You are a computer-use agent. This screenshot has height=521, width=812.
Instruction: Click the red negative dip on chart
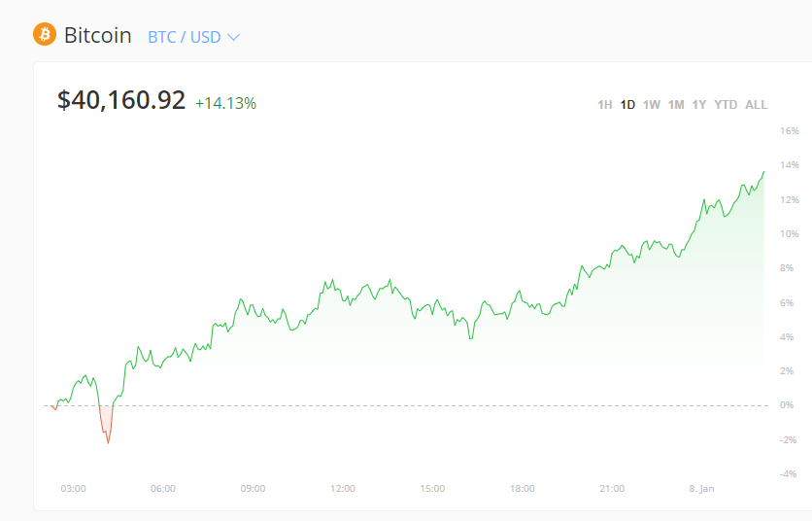click(x=106, y=425)
